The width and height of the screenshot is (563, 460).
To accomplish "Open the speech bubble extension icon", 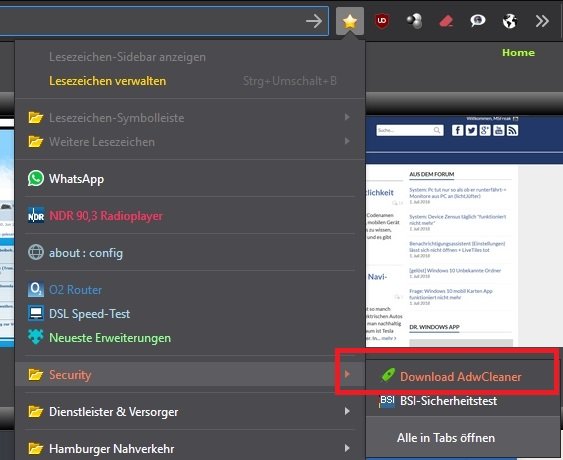I will tap(478, 21).
